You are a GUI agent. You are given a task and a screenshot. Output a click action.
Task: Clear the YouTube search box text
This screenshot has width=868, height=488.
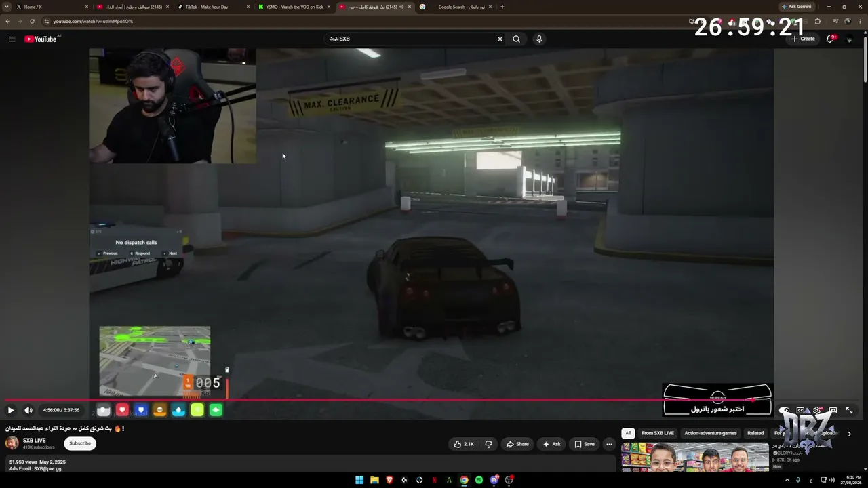[x=500, y=39]
